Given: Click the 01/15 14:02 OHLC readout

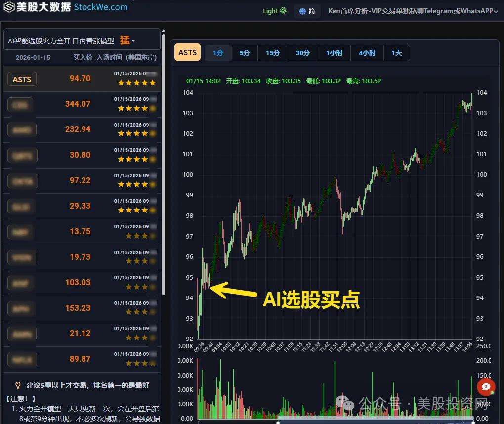Looking at the screenshot, I should coord(283,81).
